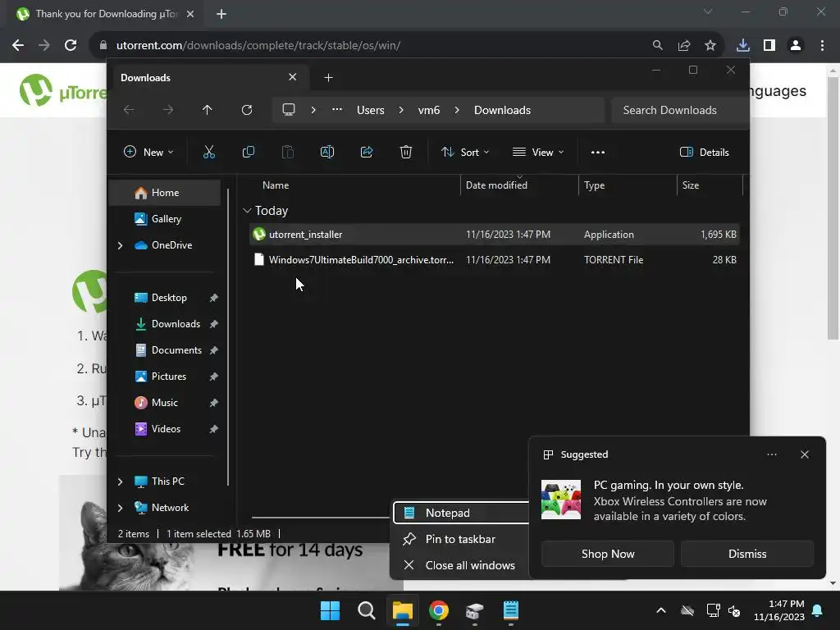Open the View dropdown
This screenshot has width=840, height=630.
pyautogui.click(x=538, y=152)
